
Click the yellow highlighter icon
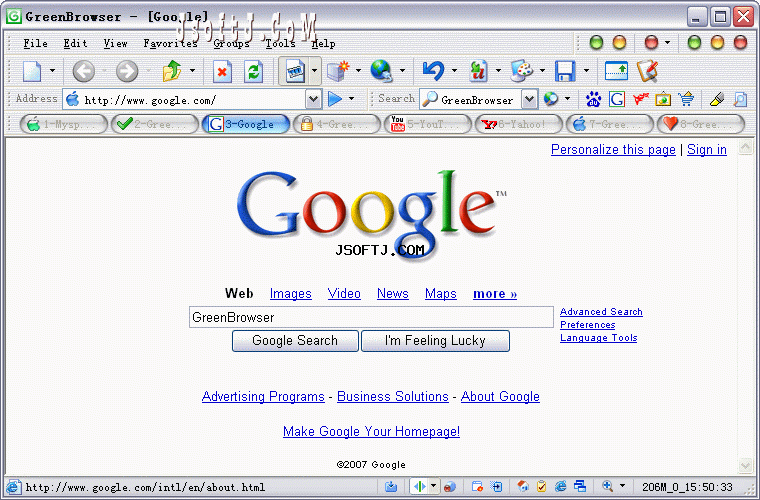[x=716, y=99]
